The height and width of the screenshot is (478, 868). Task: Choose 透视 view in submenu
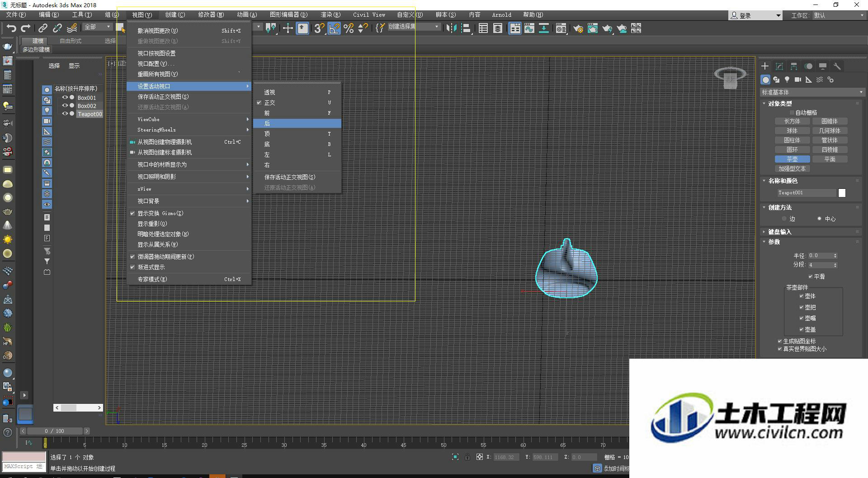[x=297, y=92]
